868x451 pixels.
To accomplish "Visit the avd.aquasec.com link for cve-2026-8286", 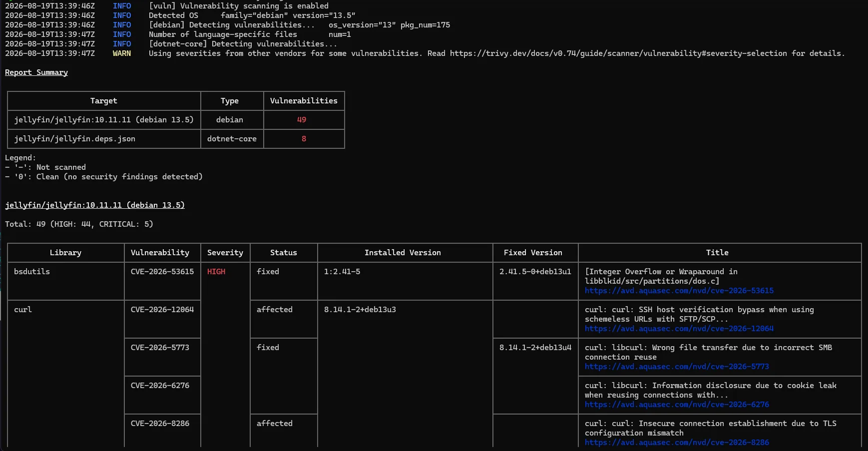I will [677, 443].
